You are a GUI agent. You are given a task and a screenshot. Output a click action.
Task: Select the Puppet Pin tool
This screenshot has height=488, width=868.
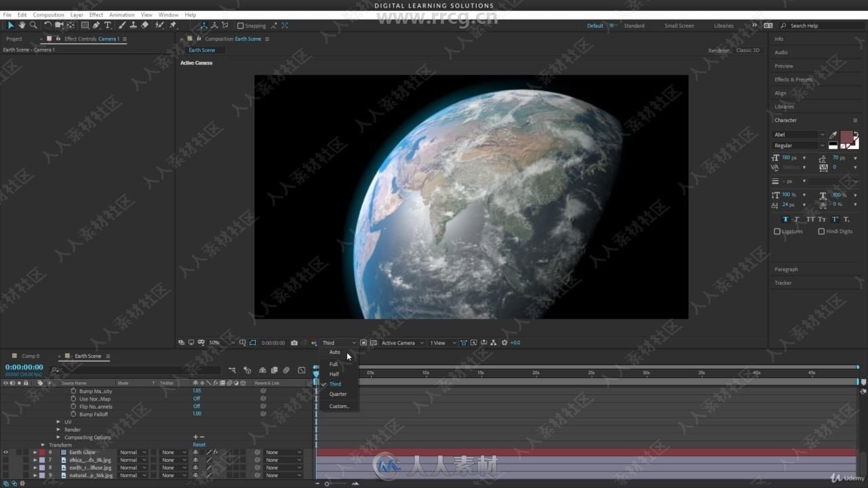pyautogui.click(x=173, y=25)
